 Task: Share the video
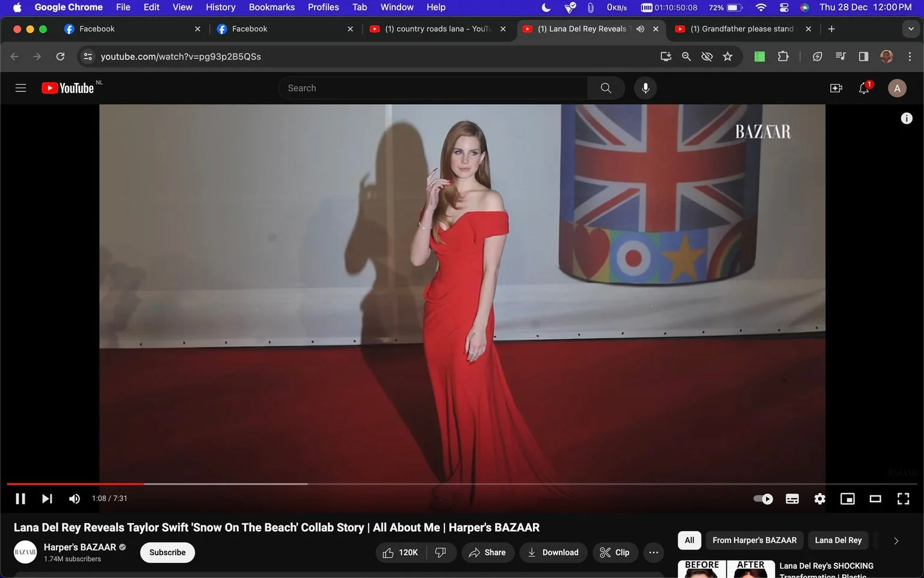(488, 553)
